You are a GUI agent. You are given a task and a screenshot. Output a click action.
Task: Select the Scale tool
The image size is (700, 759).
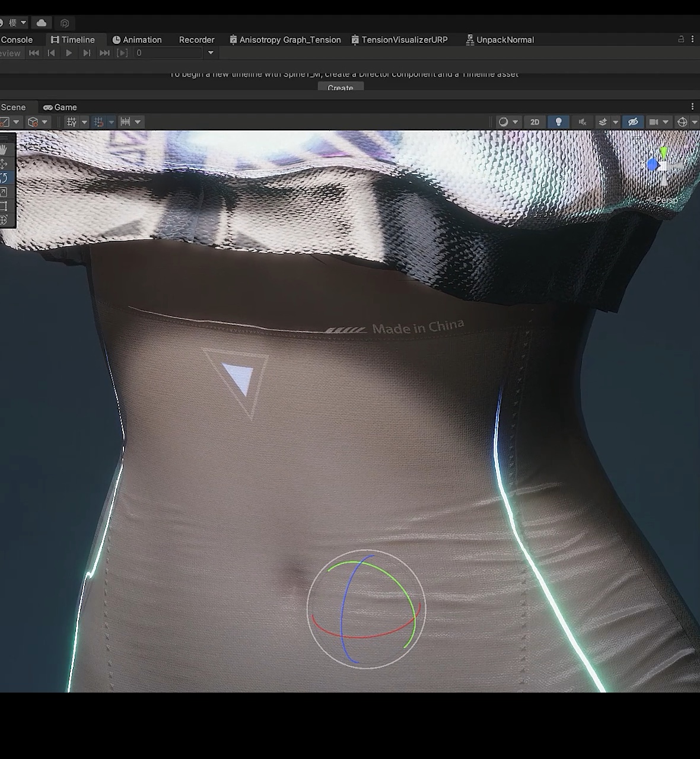point(4,192)
